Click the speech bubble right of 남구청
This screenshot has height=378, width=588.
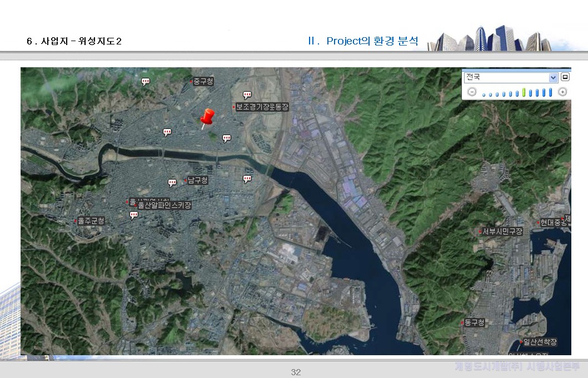(247, 179)
